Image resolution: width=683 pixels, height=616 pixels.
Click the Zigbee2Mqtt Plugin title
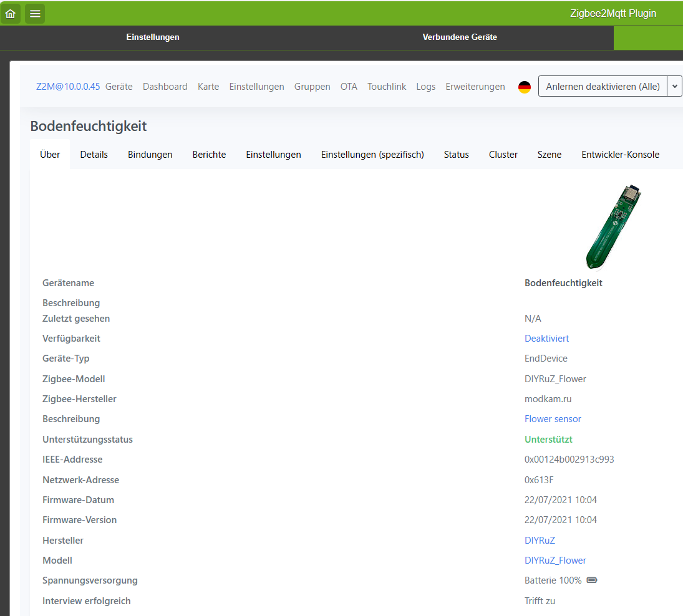tap(613, 14)
